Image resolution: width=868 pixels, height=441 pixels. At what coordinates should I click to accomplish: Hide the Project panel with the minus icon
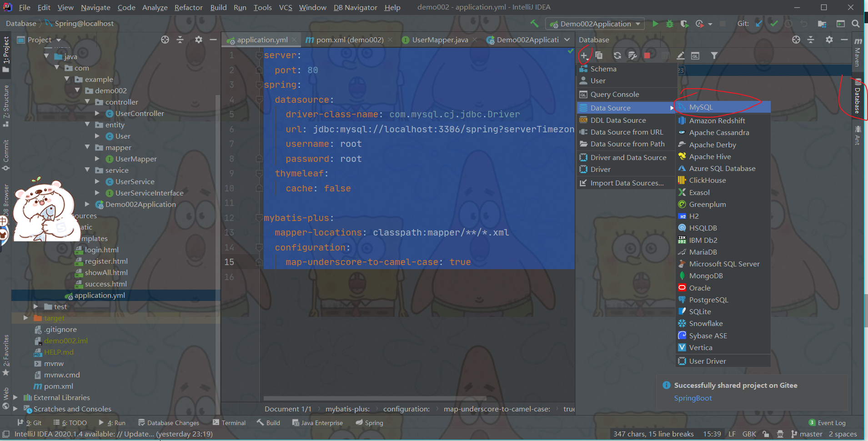click(x=213, y=40)
